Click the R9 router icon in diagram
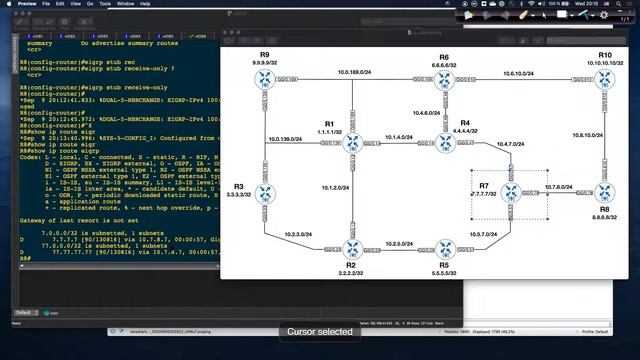Image resolution: width=640 pixels, height=360 pixels. 265,79
